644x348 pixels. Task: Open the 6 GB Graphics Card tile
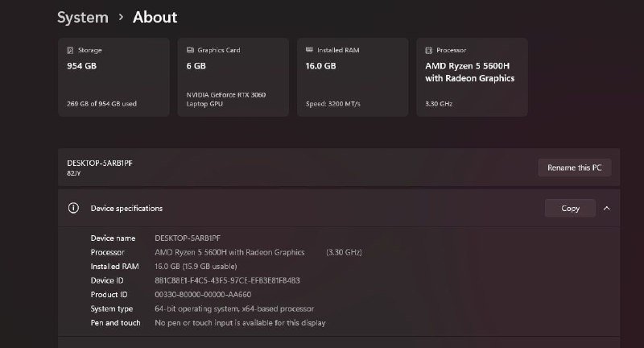coord(233,77)
